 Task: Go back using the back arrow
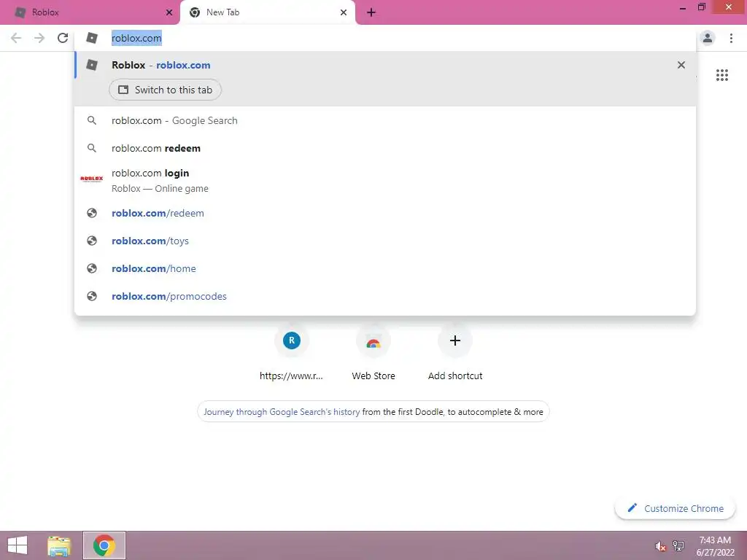click(x=16, y=38)
